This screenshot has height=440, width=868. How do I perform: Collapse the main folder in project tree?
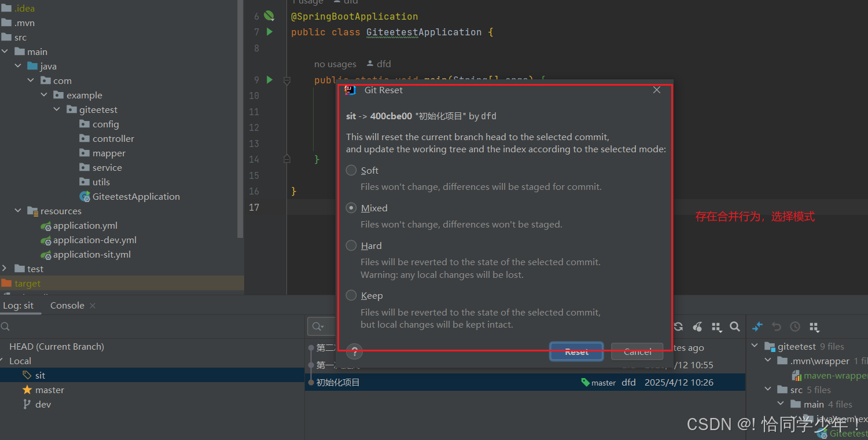(5, 52)
